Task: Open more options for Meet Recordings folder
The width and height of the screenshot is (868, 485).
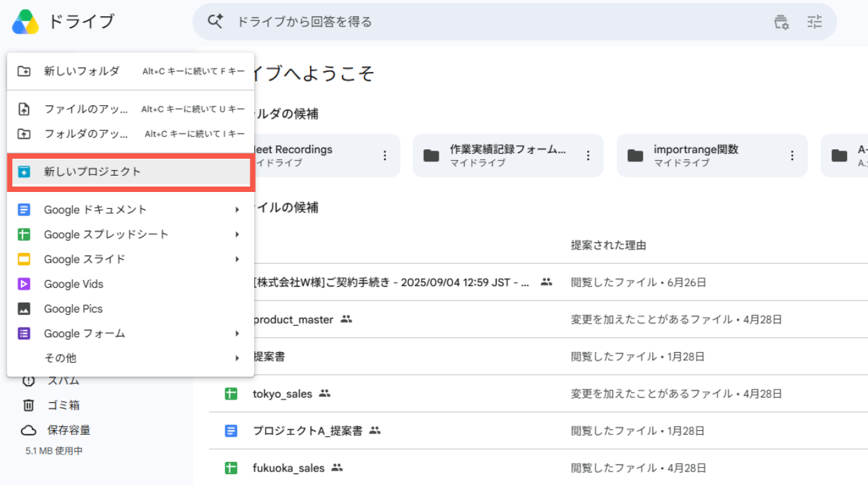Action: coord(384,155)
